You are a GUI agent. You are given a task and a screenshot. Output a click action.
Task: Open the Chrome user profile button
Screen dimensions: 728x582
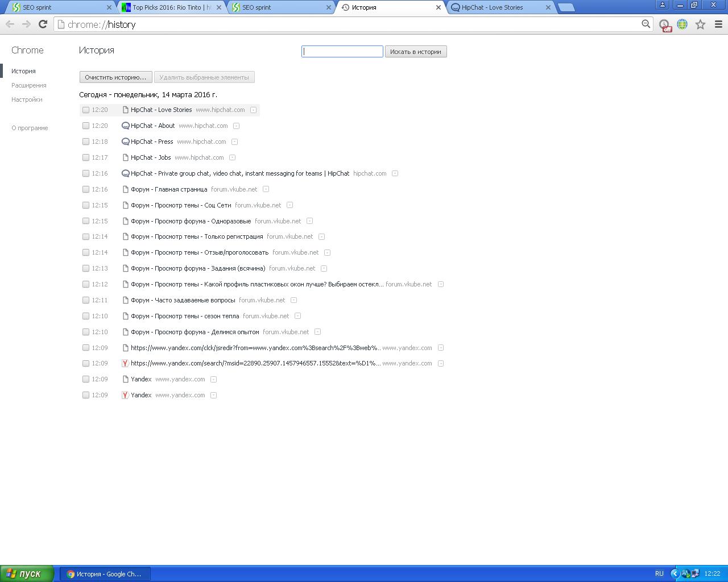[x=662, y=5]
